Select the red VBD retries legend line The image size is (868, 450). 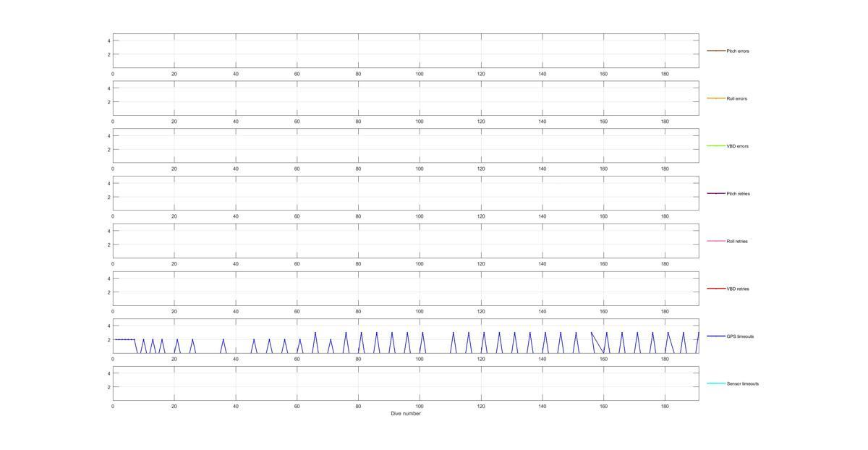click(x=715, y=289)
